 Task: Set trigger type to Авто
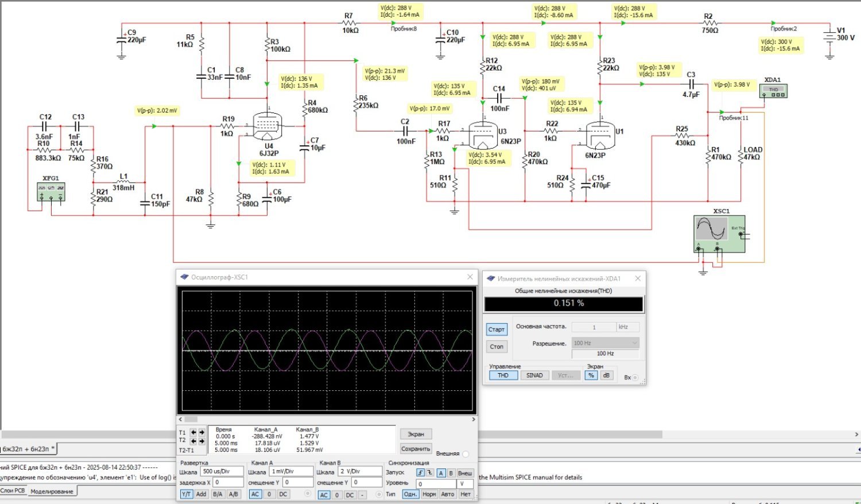click(x=448, y=494)
